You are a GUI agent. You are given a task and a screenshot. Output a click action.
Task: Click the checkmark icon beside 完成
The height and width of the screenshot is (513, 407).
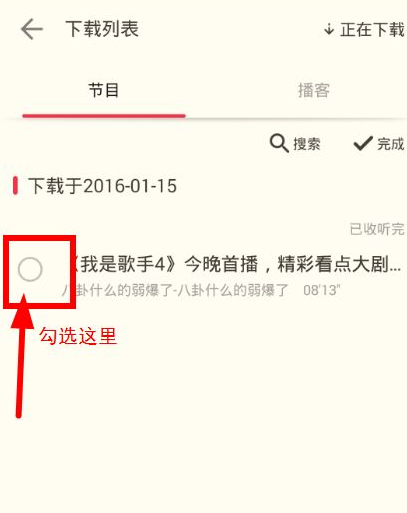363,143
